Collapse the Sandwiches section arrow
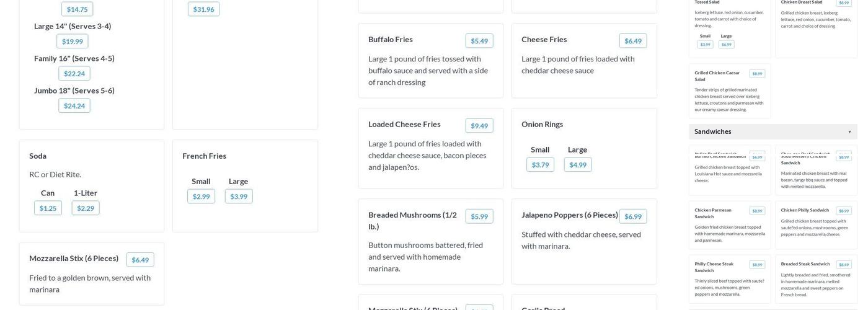Screen dimensions: 868x310 click(x=849, y=132)
